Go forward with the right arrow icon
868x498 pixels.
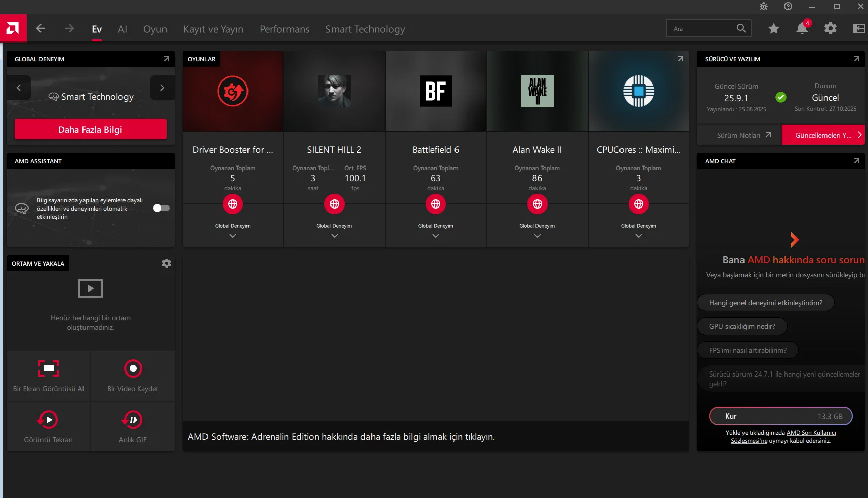69,29
